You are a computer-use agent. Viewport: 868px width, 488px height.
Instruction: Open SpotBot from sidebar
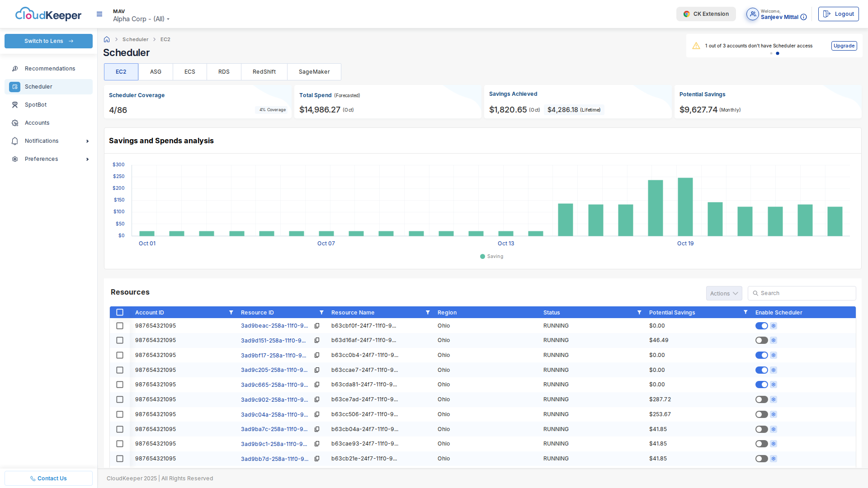36,105
